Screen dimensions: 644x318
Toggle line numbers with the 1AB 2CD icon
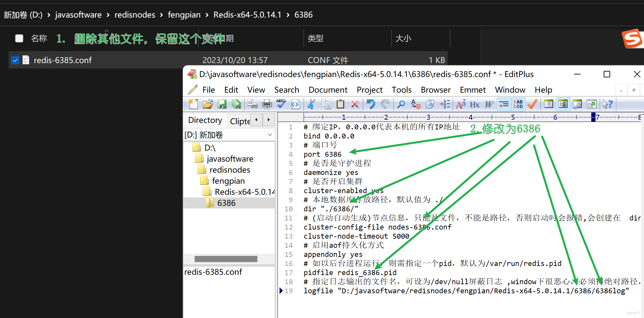(518, 104)
